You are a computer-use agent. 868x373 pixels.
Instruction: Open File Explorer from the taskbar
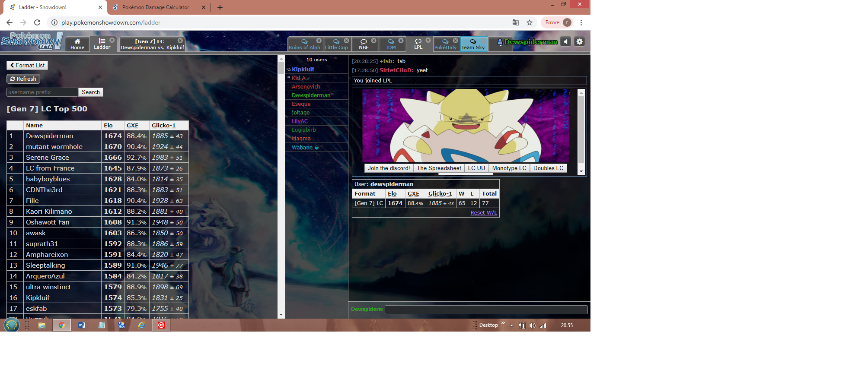coord(42,325)
